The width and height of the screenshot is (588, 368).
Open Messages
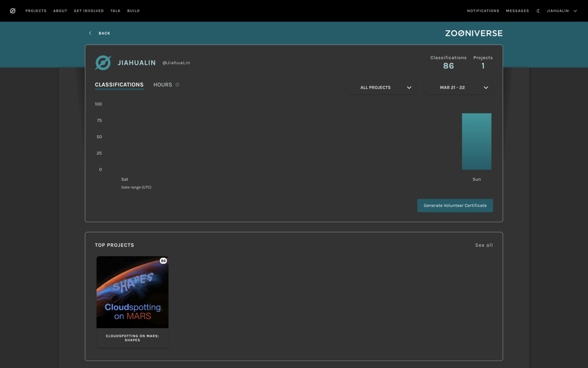(x=517, y=11)
